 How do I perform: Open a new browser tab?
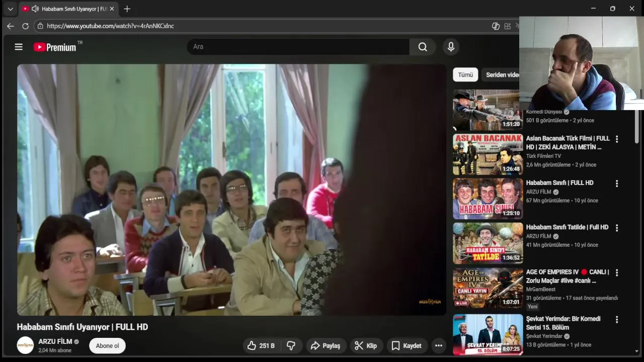[x=127, y=9]
